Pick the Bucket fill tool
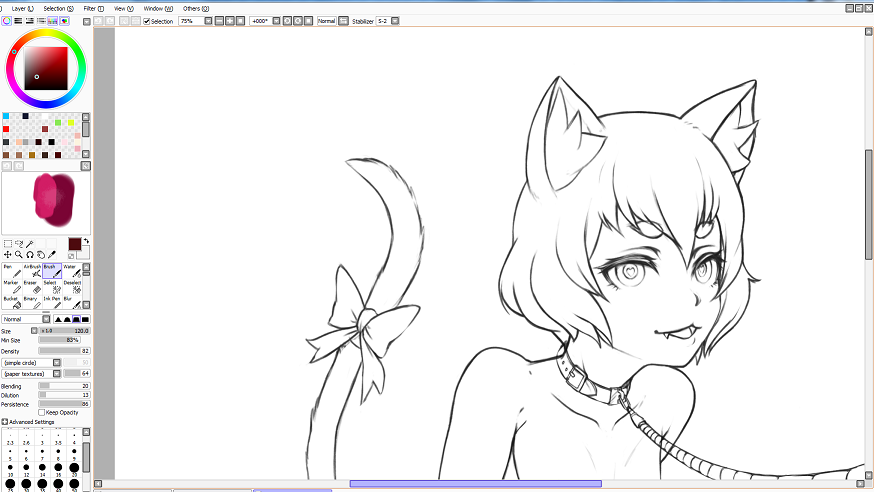The width and height of the screenshot is (874, 492). click(10, 303)
